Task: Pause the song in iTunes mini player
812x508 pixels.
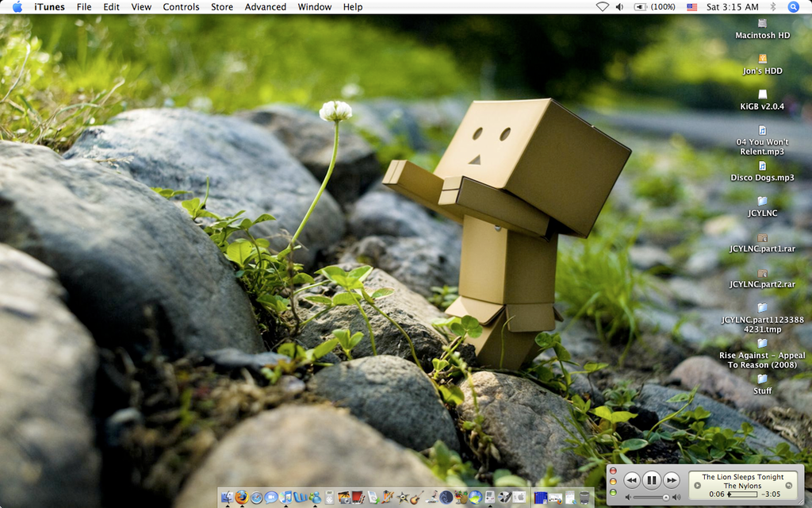Action: 652,480
